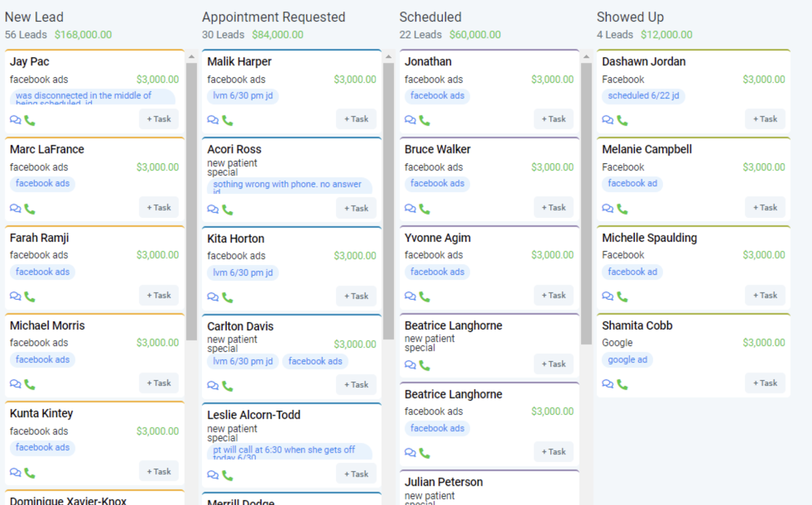
Task: Click $168,000.00 total in New Lead
Action: click(x=83, y=35)
